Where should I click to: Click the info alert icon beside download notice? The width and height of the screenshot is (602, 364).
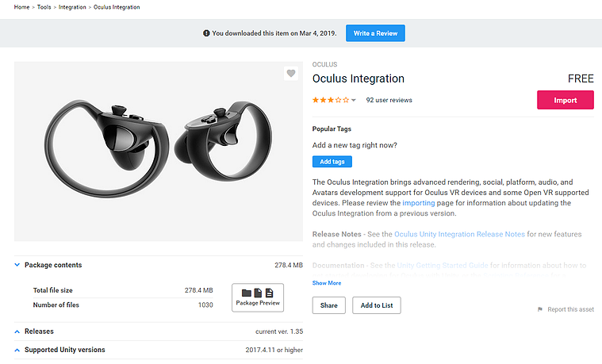pyautogui.click(x=206, y=33)
